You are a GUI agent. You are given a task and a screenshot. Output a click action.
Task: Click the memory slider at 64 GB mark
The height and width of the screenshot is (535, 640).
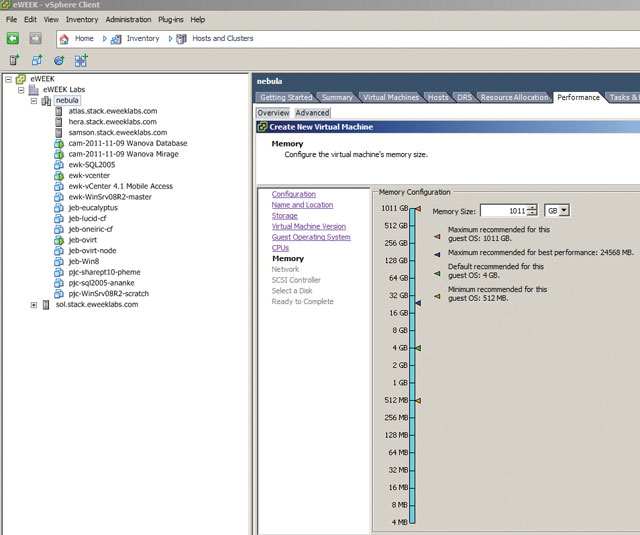tap(412, 278)
